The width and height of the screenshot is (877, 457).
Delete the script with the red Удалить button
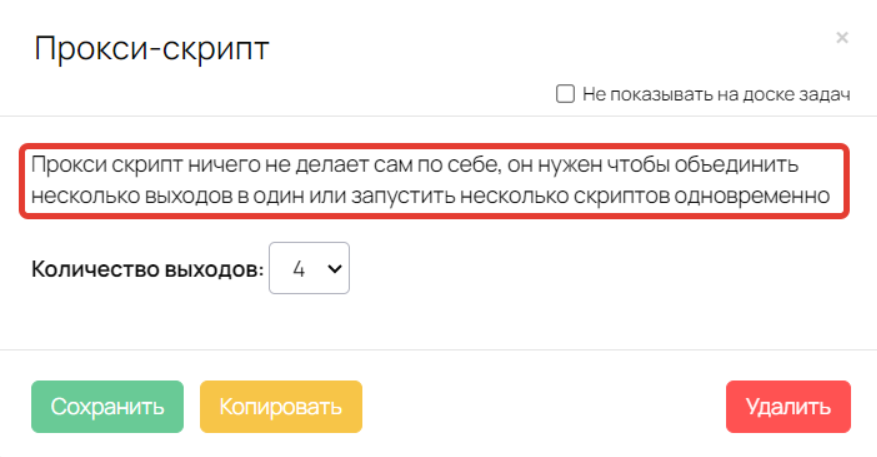pyautogui.click(x=788, y=407)
